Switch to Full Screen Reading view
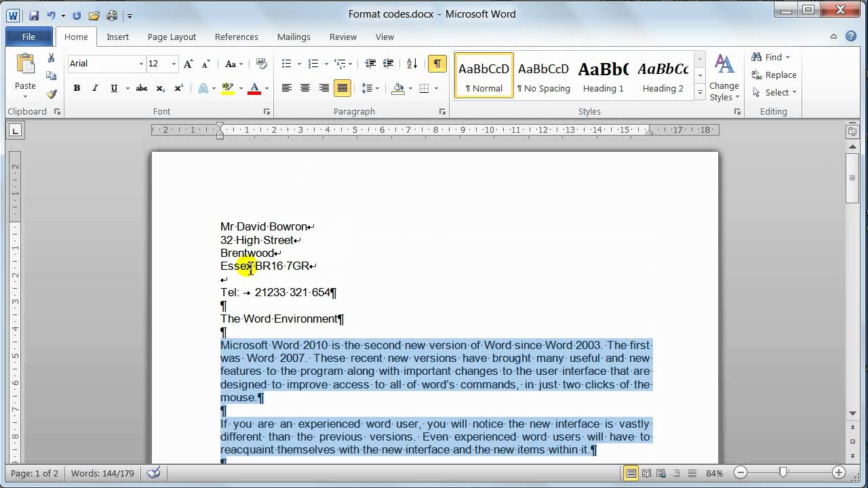Viewport: 868px width, 488px height. [646, 473]
